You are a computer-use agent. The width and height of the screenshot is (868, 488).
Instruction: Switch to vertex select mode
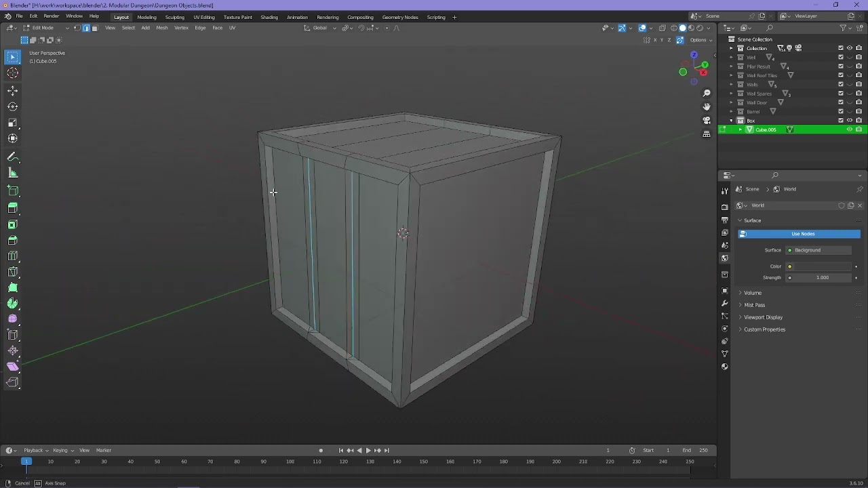coord(78,28)
